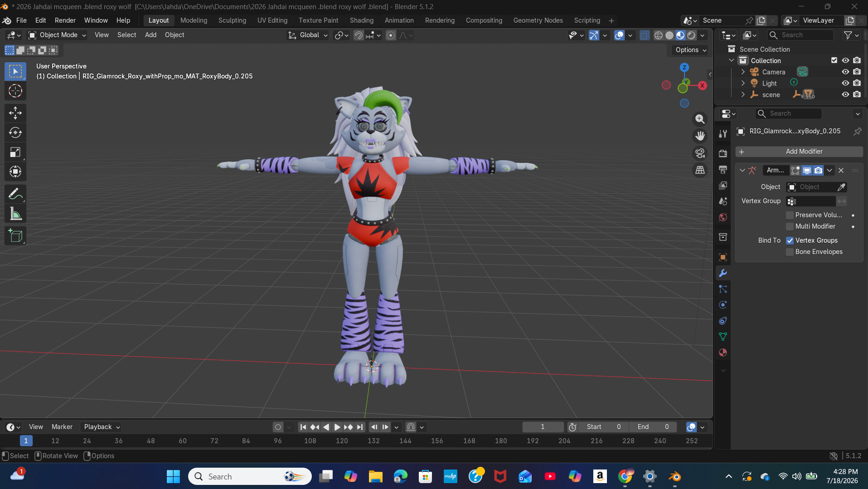Open the Object Data properties tab

723,337
